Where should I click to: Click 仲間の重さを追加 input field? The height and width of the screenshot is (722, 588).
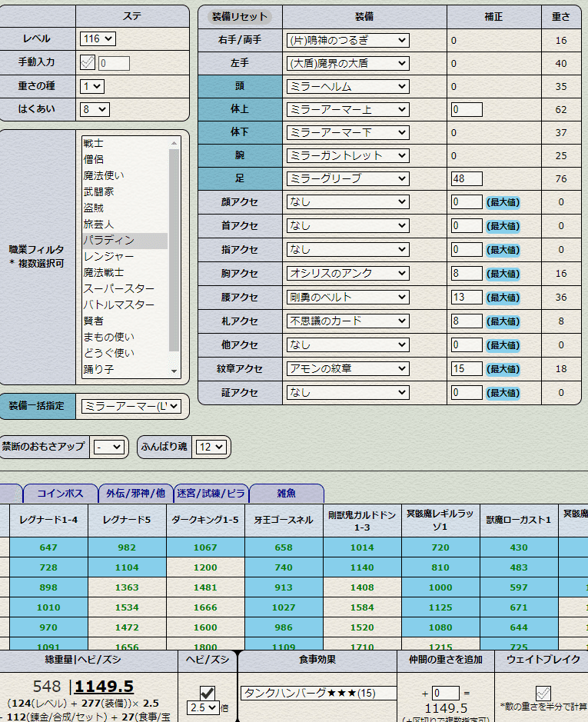coord(445,693)
